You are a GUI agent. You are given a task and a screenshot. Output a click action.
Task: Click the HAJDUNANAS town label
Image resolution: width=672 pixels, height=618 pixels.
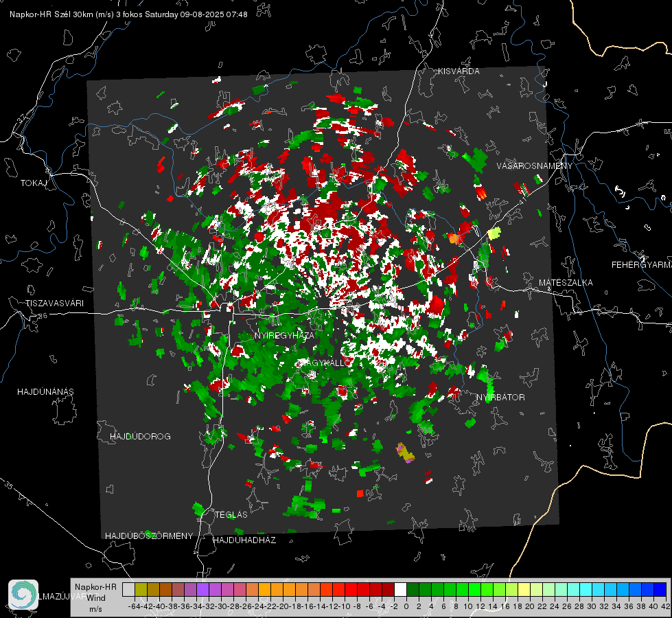45,392
